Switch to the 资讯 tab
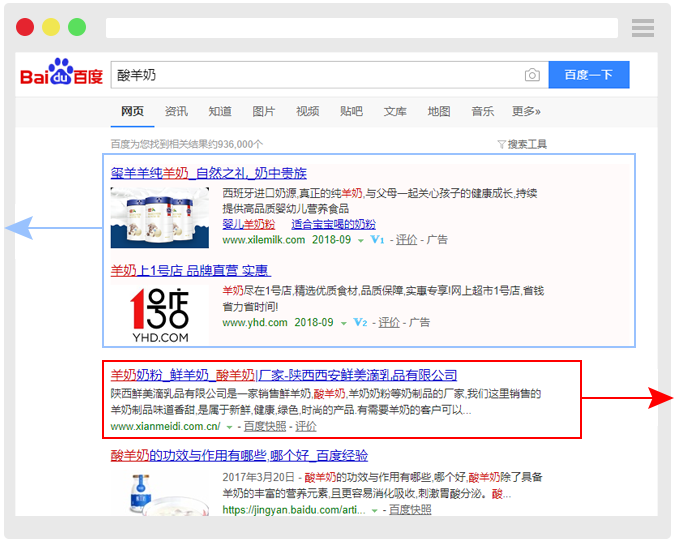 176,112
